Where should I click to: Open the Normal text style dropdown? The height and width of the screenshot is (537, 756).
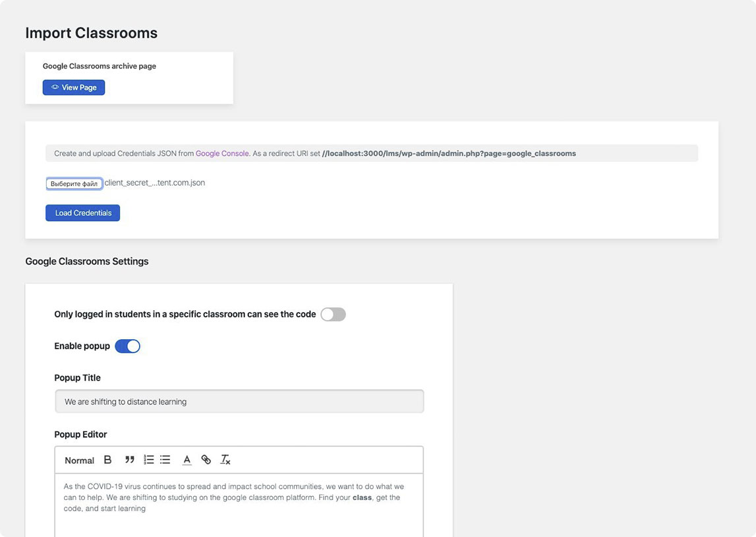[x=79, y=460]
